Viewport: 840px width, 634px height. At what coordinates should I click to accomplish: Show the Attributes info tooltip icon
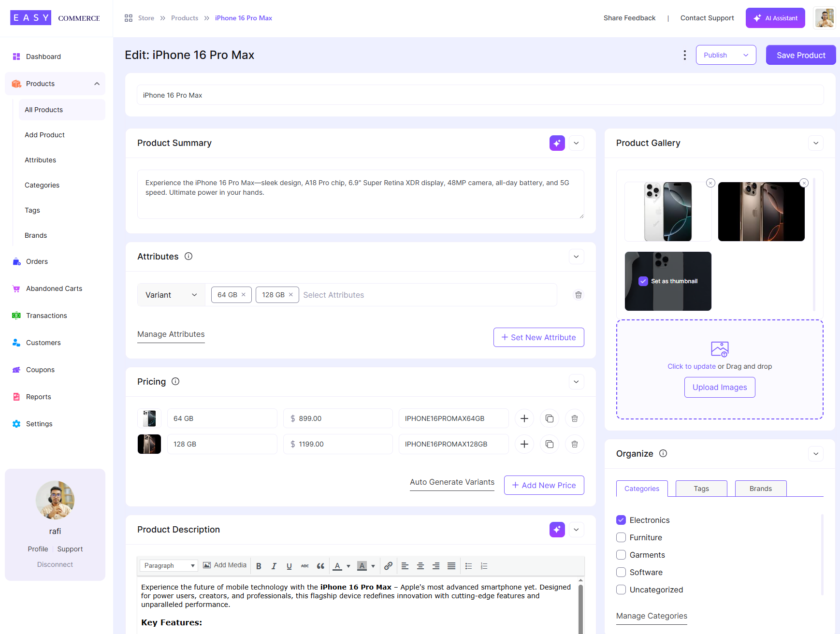[188, 257]
